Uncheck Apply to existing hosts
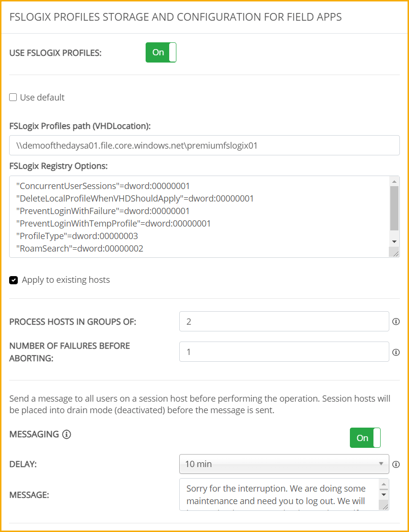The width and height of the screenshot is (409, 532). [x=13, y=280]
